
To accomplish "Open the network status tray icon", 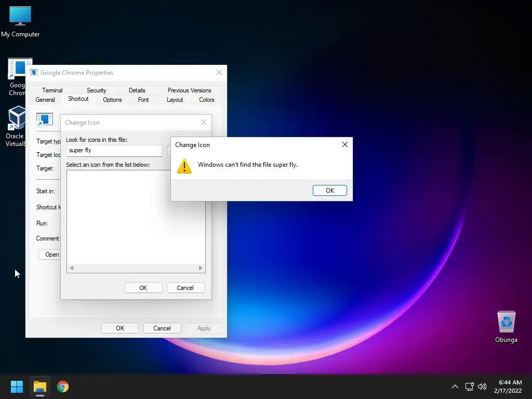I will 469,387.
